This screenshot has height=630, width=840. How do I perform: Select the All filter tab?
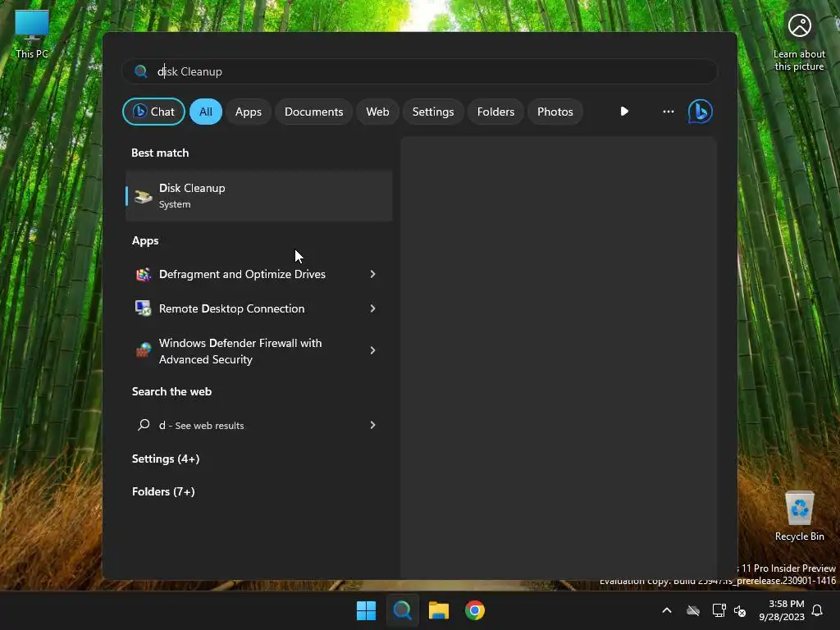(206, 112)
